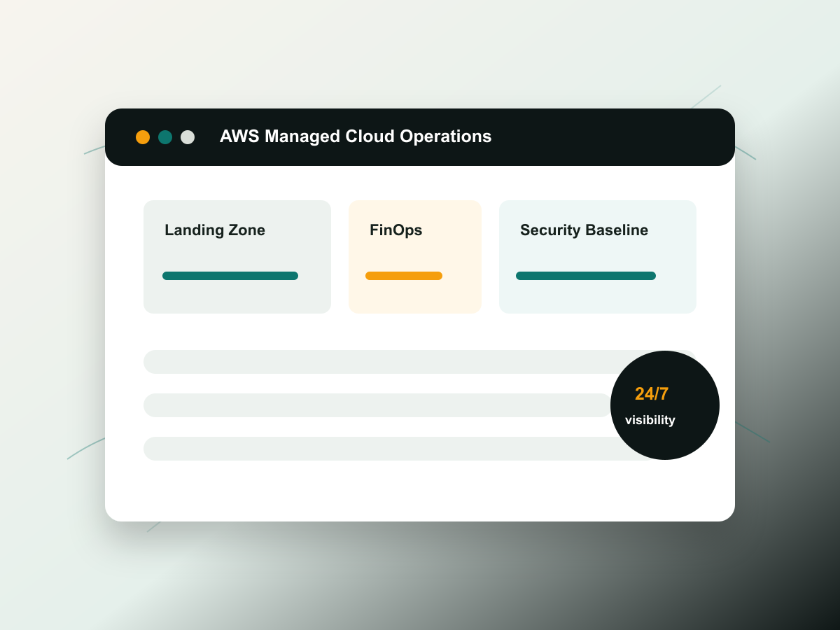The image size is (840, 630).
Task: Click the Security Baseline teal progress bar
Action: [x=586, y=276]
